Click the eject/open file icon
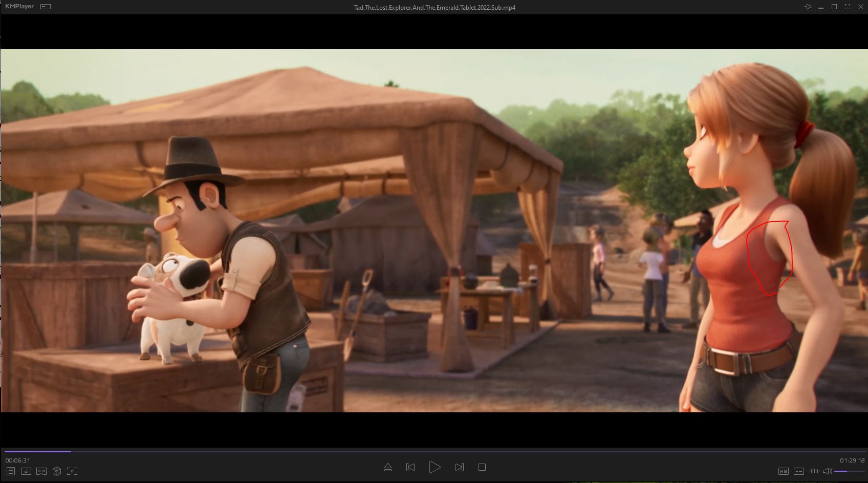Image resolution: width=868 pixels, height=483 pixels. click(x=387, y=467)
